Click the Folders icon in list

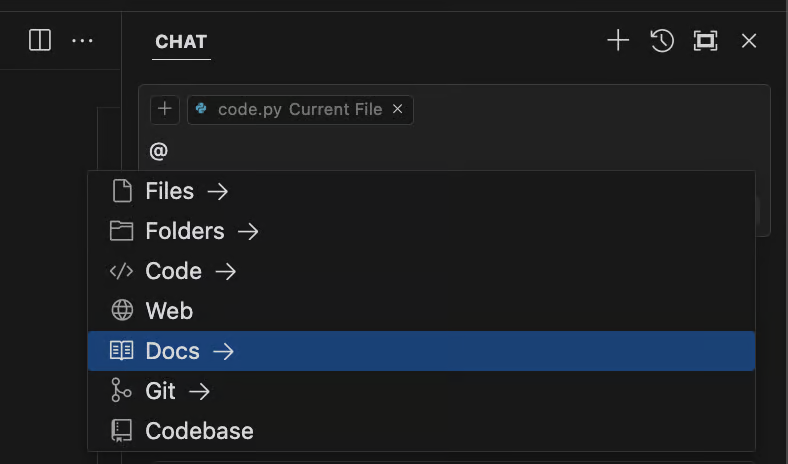pyautogui.click(x=122, y=231)
